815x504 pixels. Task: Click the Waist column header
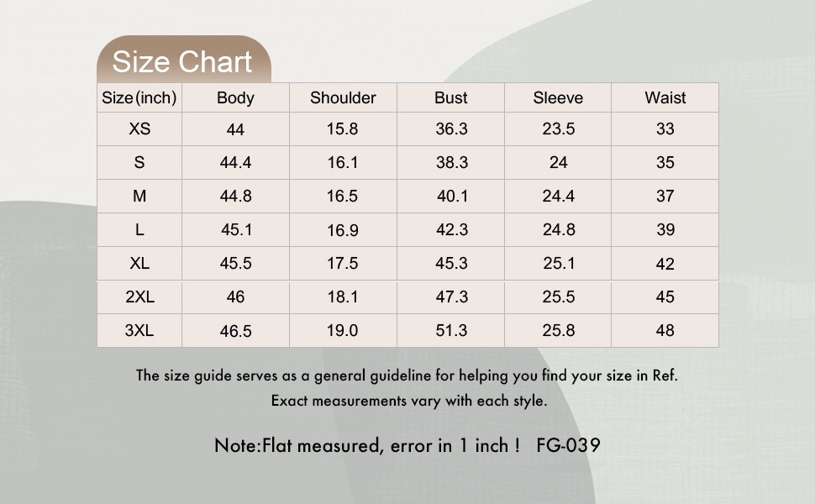[x=665, y=98]
